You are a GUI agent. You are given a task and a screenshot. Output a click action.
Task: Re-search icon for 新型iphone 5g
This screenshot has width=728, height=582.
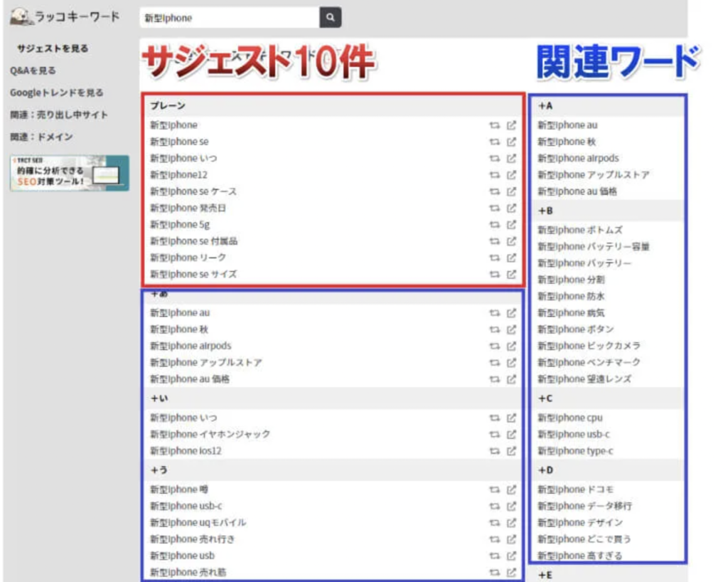coord(495,225)
